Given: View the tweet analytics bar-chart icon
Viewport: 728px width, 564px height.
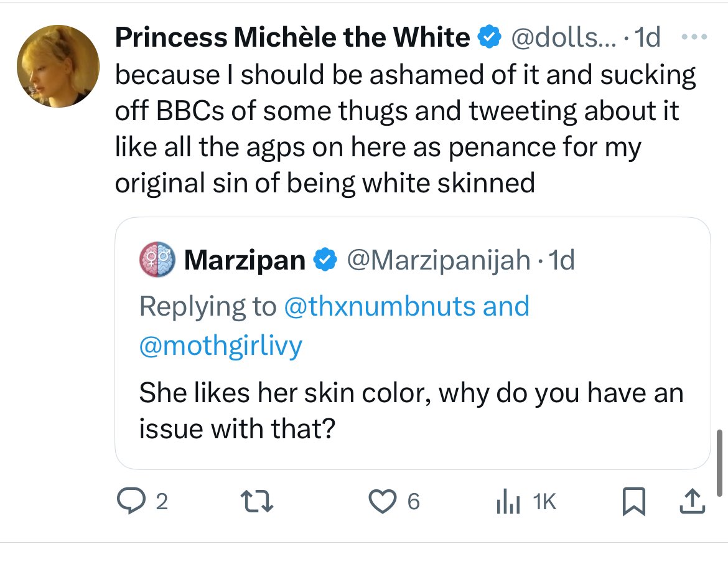Looking at the screenshot, I should coord(508,502).
